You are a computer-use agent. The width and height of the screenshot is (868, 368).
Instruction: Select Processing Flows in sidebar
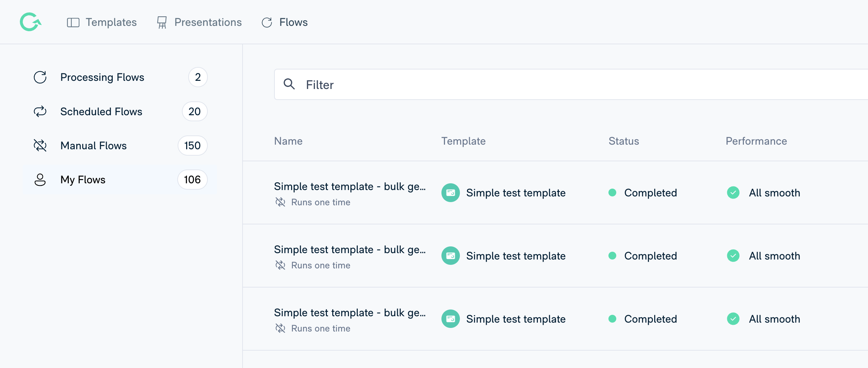coord(120,77)
